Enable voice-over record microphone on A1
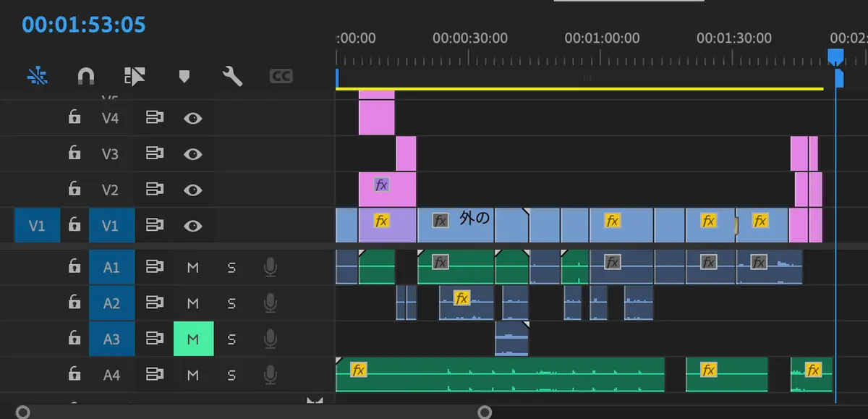This screenshot has height=419, width=868. click(x=270, y=267)
